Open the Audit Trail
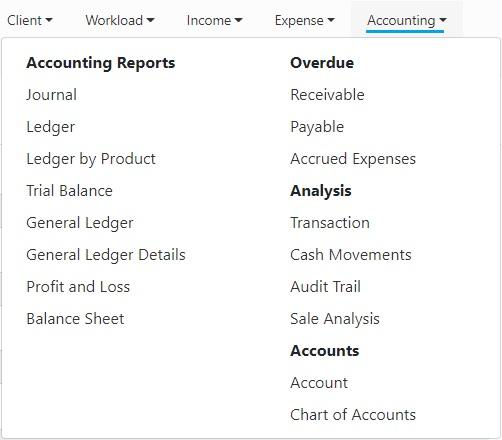This screenshot has height=440, width=502. 326,287
